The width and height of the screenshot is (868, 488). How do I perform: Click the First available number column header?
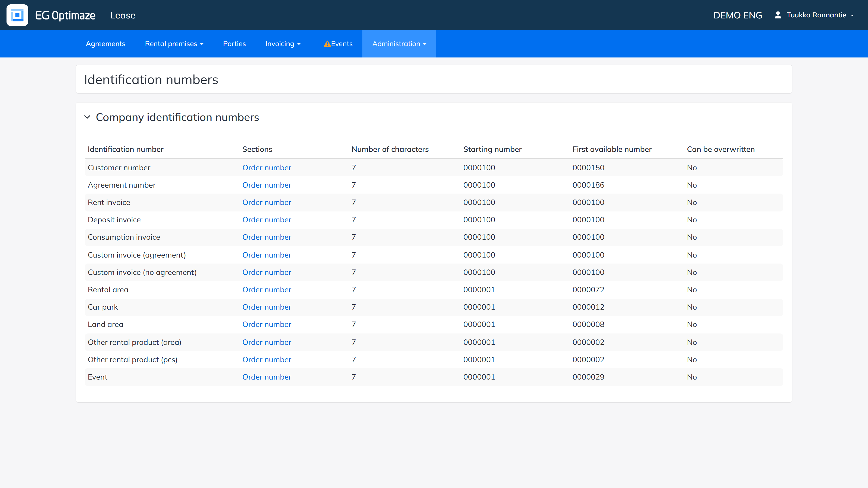[x=612, y=149]
